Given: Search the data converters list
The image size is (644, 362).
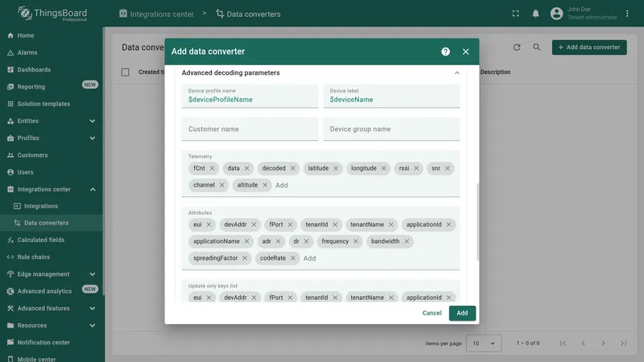Looking at the screenshot, I should point(536,47).
